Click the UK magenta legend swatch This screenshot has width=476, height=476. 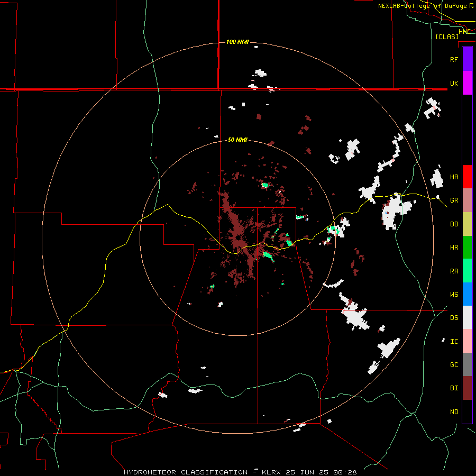pyautogui.click(x=467, y=83)
